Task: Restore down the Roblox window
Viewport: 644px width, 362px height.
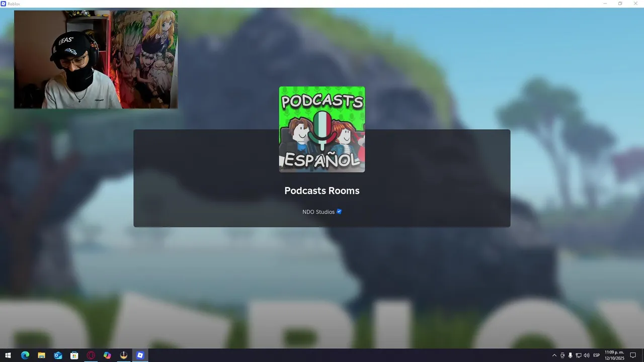Action: pos(620,4)
